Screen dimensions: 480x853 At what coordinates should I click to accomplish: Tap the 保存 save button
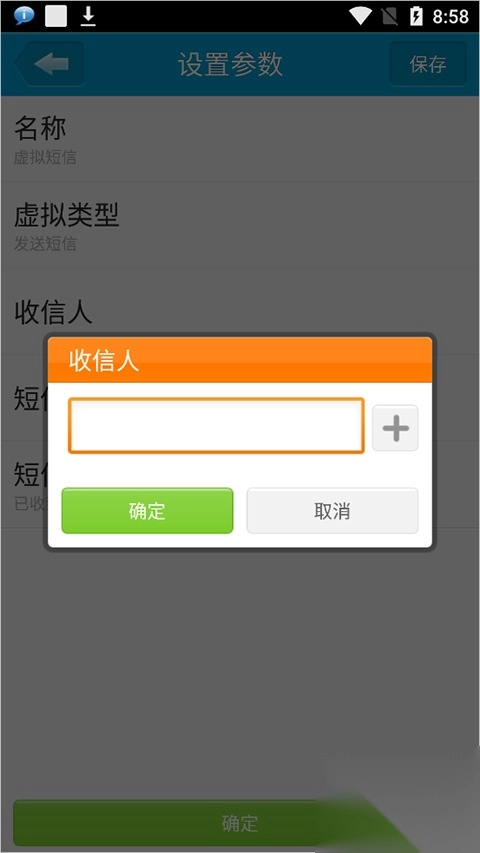coord(428,64)
